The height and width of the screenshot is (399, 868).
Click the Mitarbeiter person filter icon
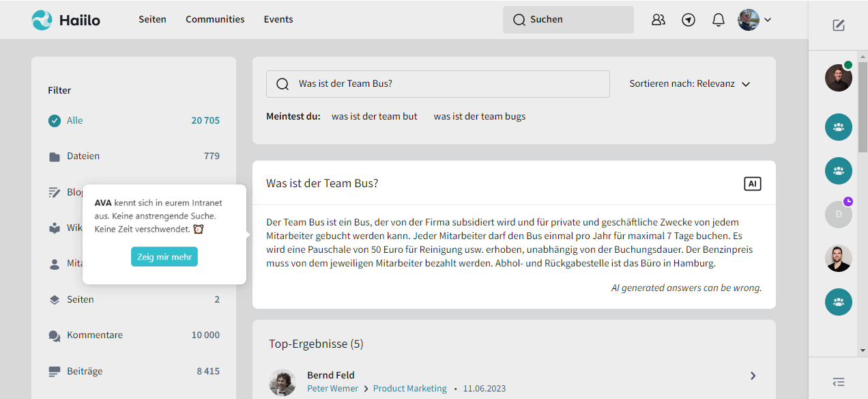point(55,264)
